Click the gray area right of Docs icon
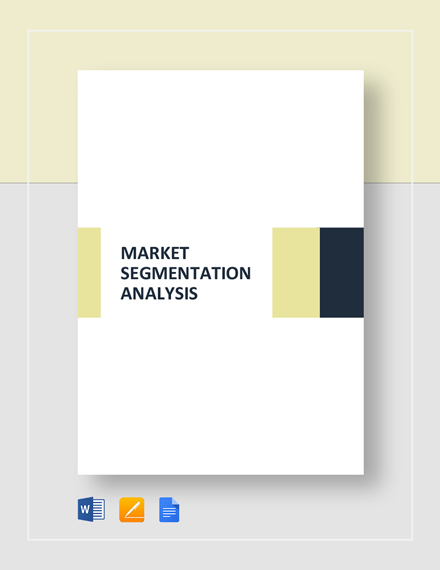This screenshot has width=440, height=570. [291, 510]
